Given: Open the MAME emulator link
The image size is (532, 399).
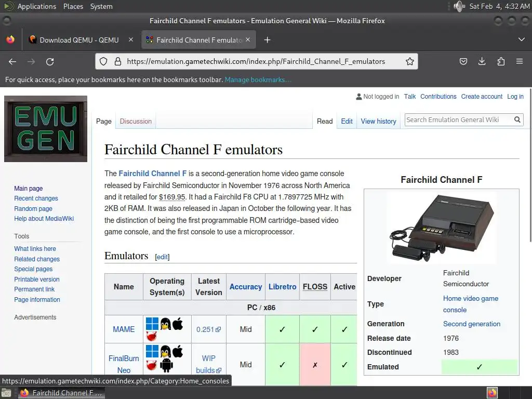Looking at the screenshot, I should coord(124,329).
